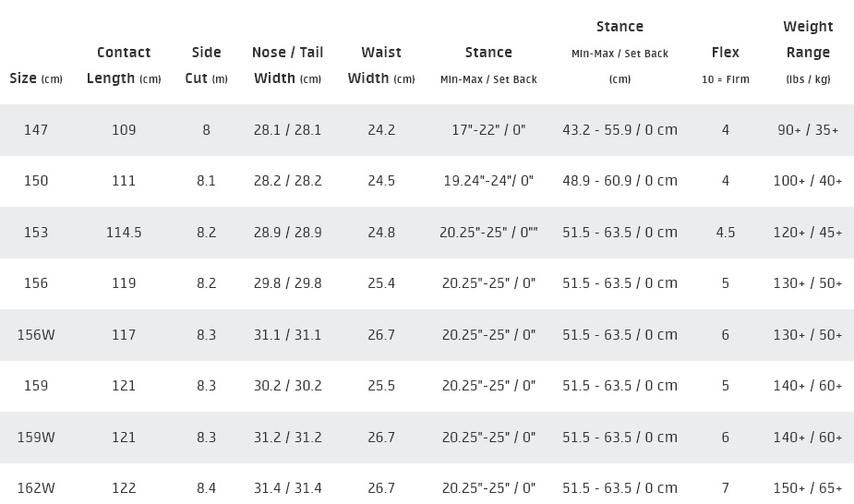
Task: Click the Contact Length column header
Action: coord(124,66)
